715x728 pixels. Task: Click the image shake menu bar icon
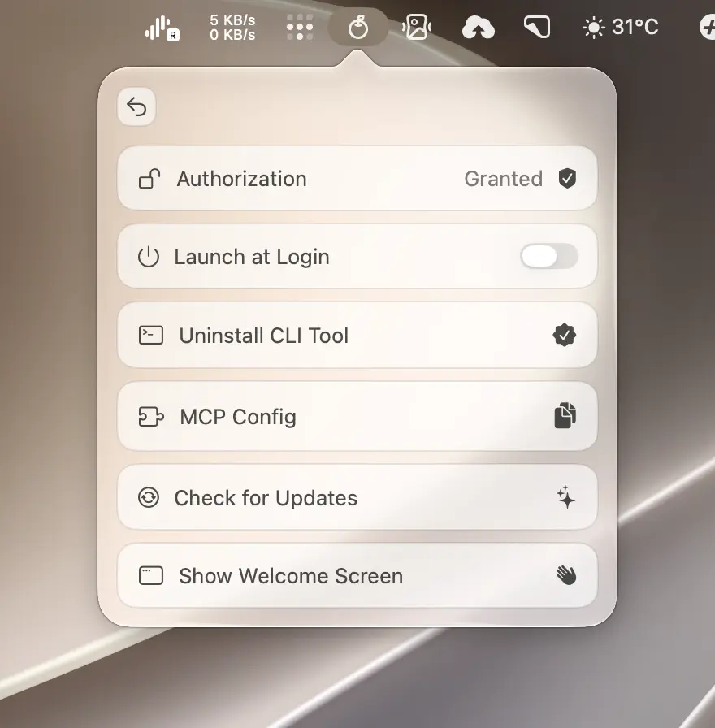tap(417, 27)
